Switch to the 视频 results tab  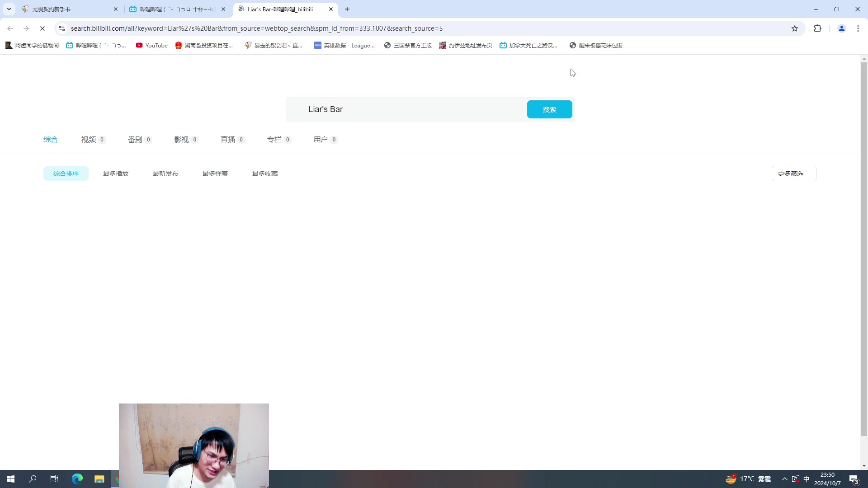[x=89, y=140]
